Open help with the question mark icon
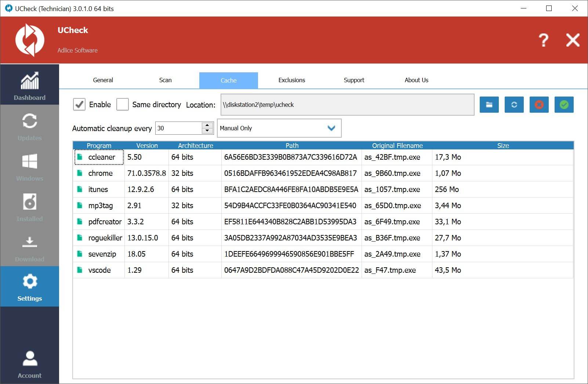 pyautogui.click(x=543, y=40)
